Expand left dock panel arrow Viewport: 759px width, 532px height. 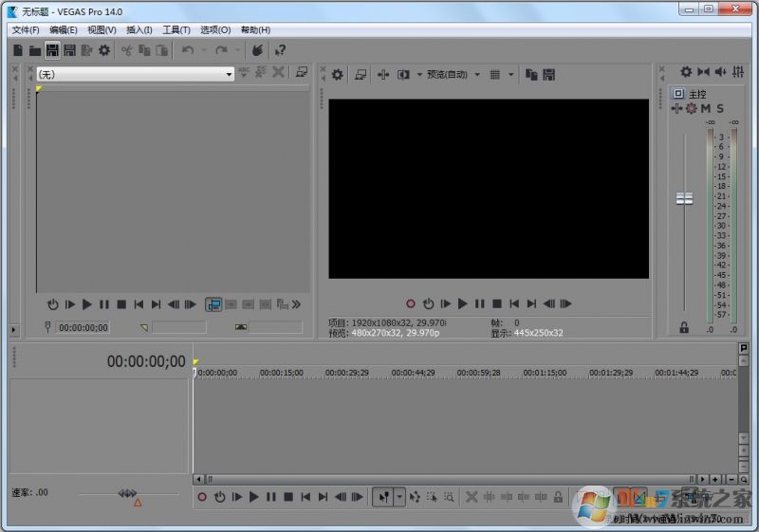point(13,330)
